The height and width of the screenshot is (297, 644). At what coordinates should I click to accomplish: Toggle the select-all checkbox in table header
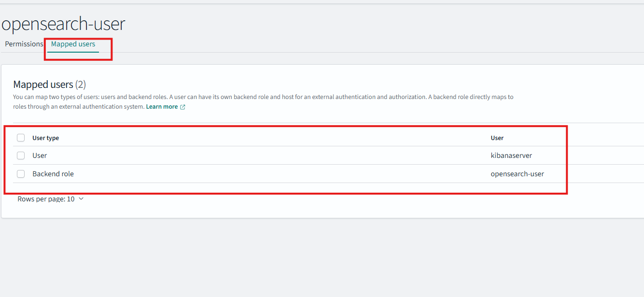[21, 138]
